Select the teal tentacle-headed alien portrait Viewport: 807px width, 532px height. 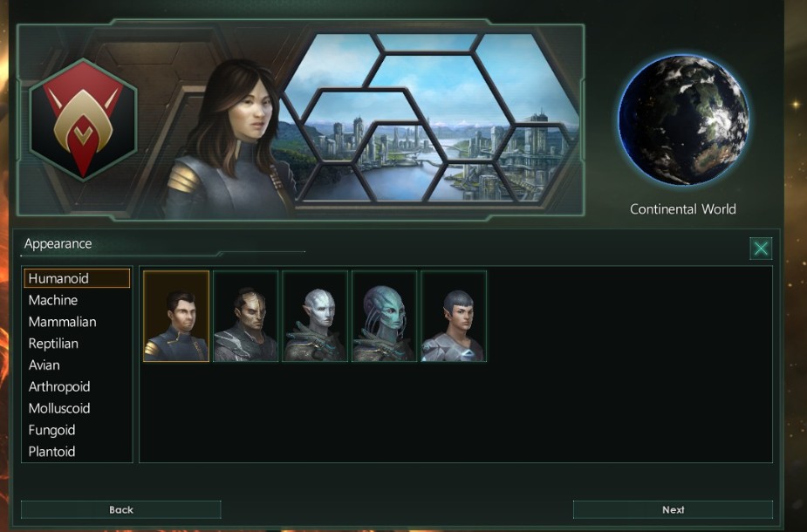click(384, 316)
